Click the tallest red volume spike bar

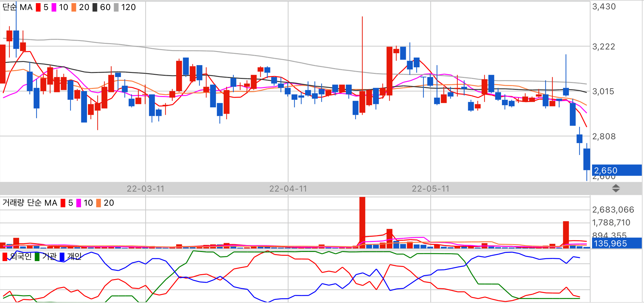point(362,223)
